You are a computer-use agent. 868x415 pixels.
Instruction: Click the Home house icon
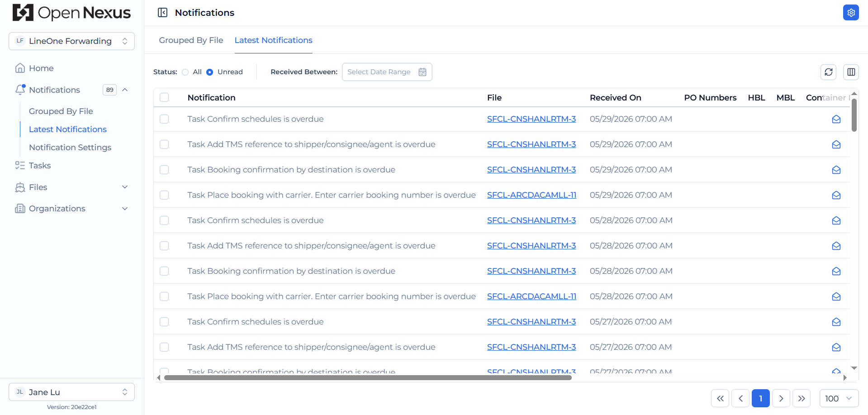pos(20,68)
